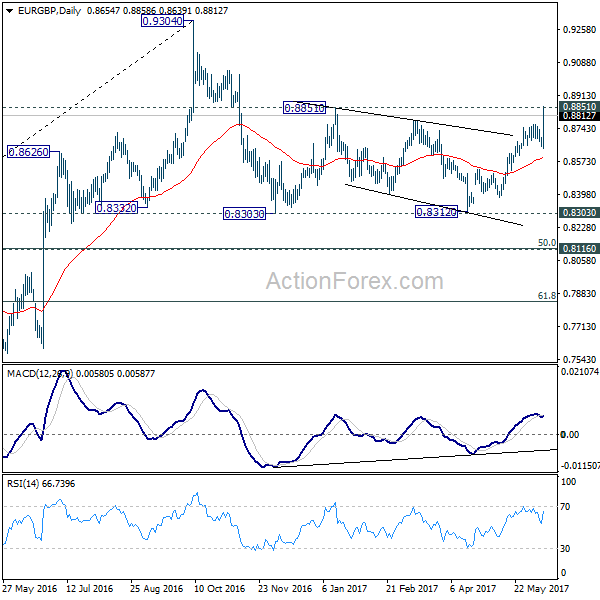Click the 12 Jul 2016 date on time axis
Screen dimensions: 600x600
[x=90, y=588]
